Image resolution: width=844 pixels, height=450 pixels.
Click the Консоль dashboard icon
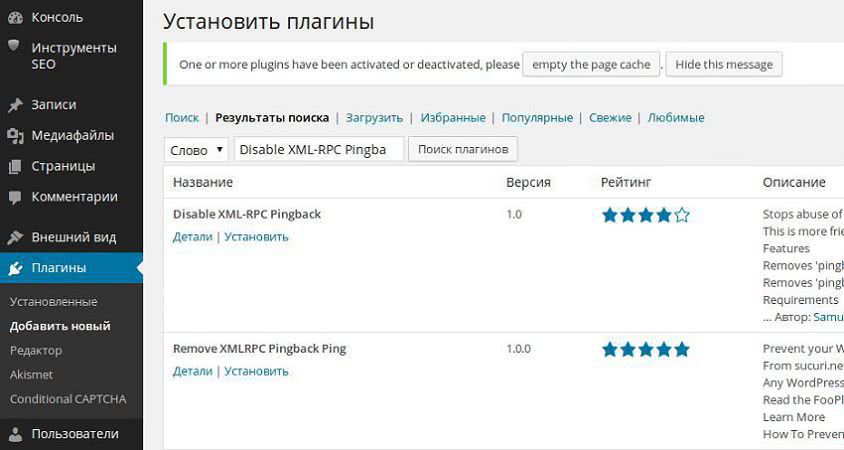click(15, 17)
